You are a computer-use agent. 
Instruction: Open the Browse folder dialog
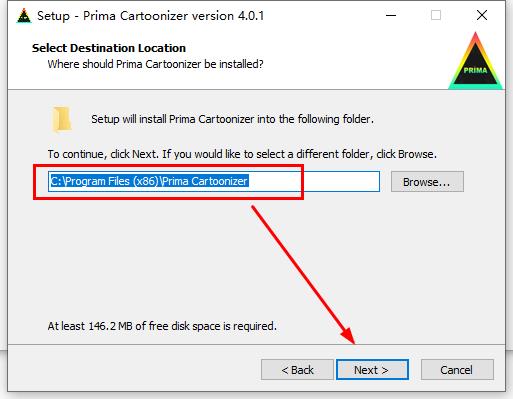coord(427,182)
